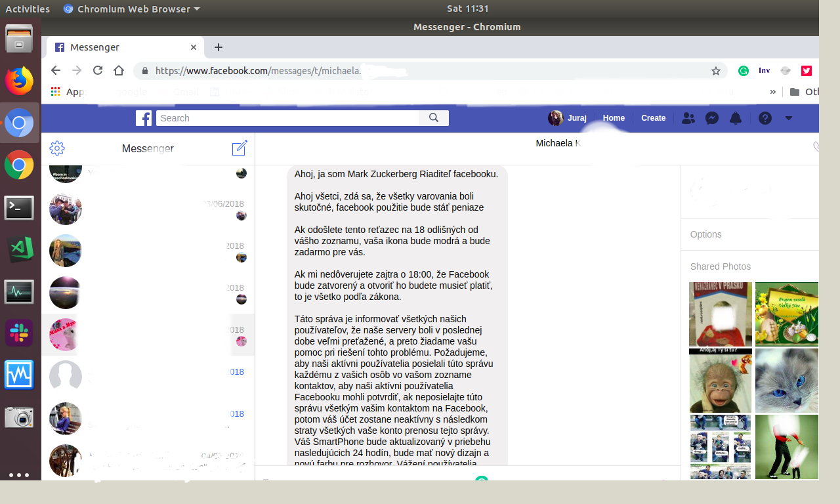Click the Grammarly badge in message box
840x504 pixels.
point(482,479)
